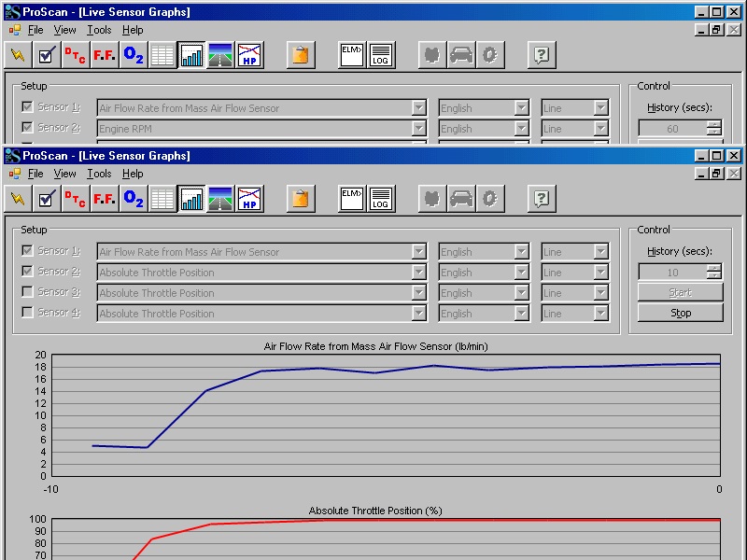Click the HP horsepower icon in front window
Viewport: 747px width, 560px height.
(249, 199)
